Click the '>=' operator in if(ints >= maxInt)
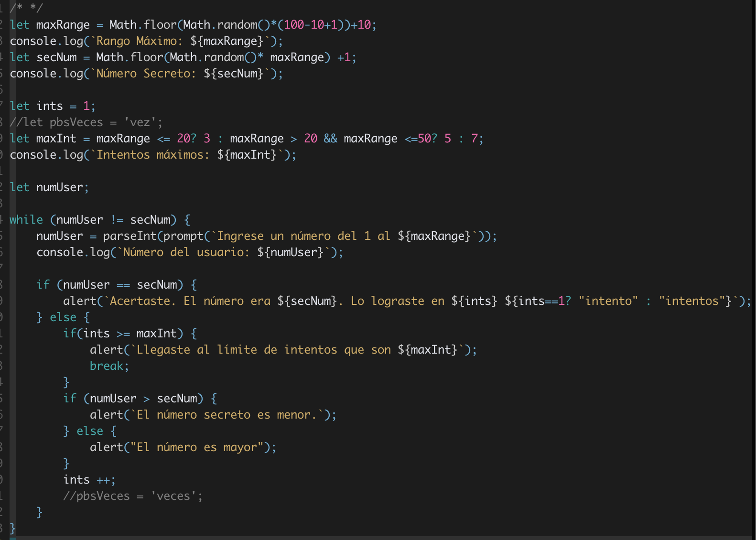 [123, 334]
